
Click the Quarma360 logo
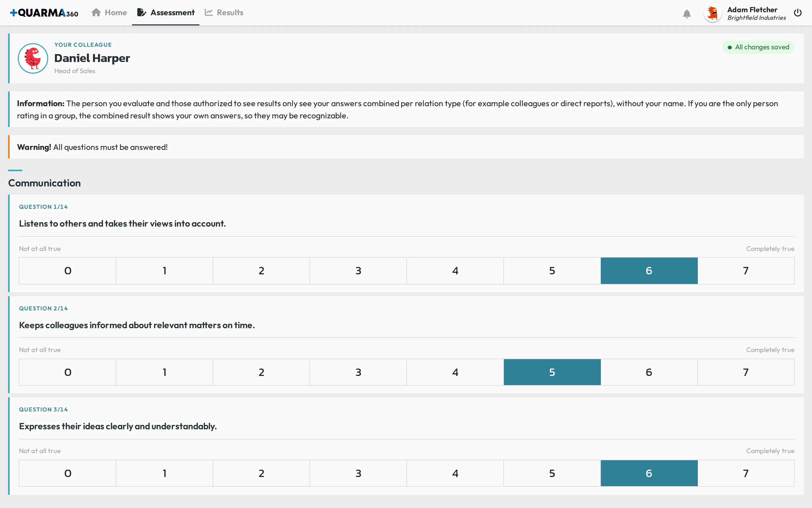tap(44, 13)
